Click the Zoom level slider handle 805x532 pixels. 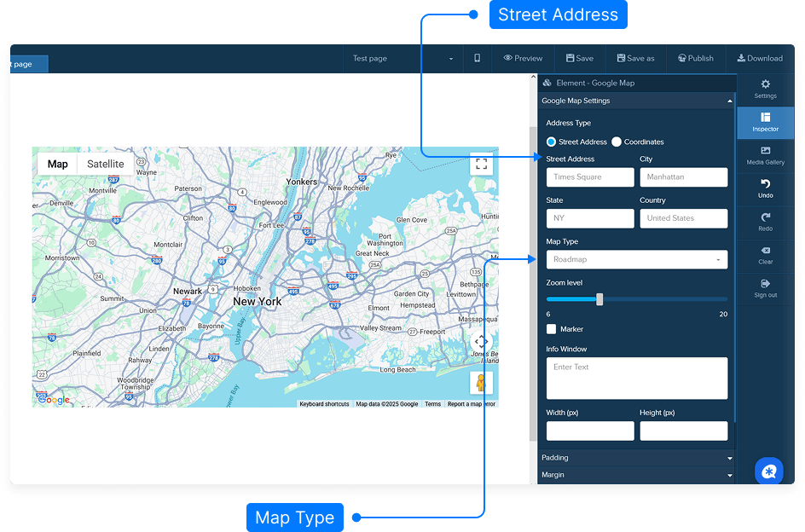[x=599, y=299]
